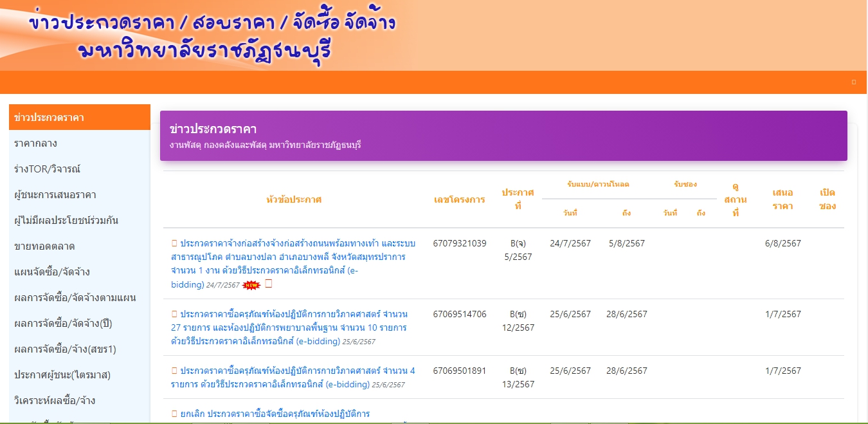Open ประกาศผู้ชนะ(ไตรมาส) in the sidebar
The height and width of the screenshot is (424, 868).
pyautogui.click(x=80, y=375)
